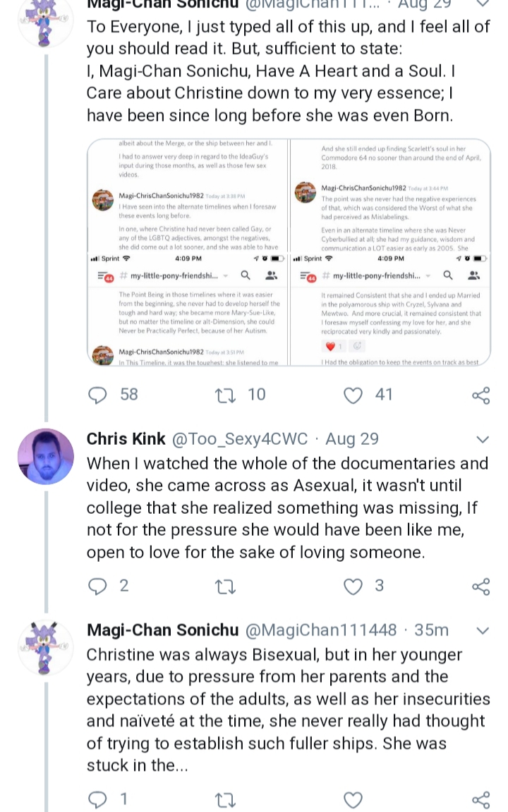This screenshot has width=508, height=812.
Task: Reply to the 35m Magi-Chan tweet
Action: [97, 800]
